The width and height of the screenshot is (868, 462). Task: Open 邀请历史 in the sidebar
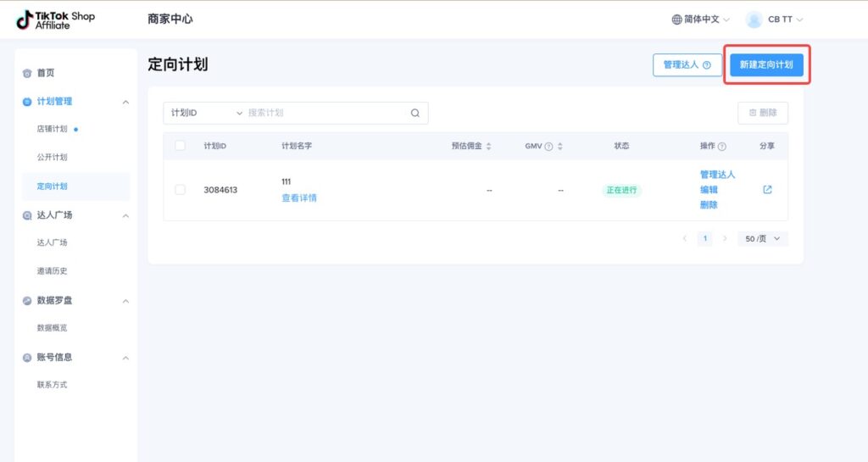point(52,271)
